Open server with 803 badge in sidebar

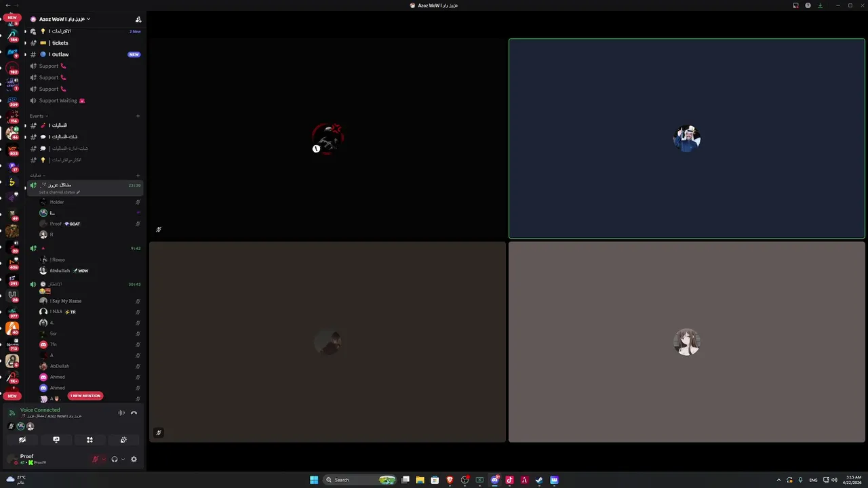(12, 149)
